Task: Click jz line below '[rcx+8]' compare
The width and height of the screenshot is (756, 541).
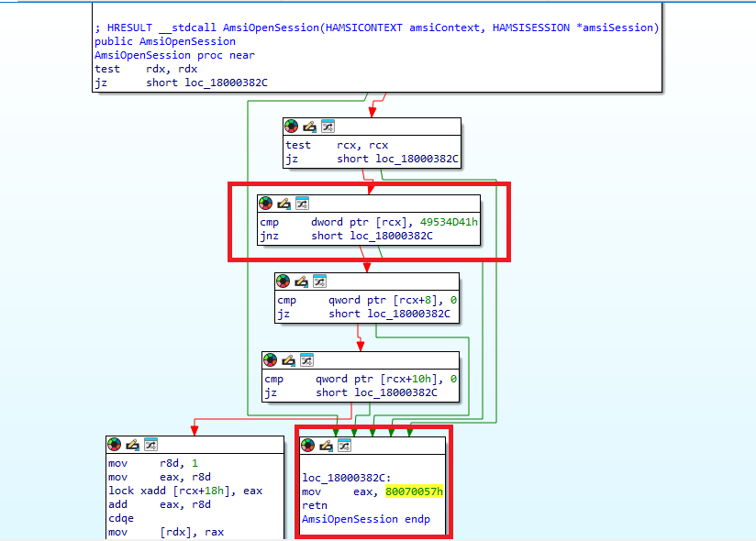Action: coord(363,314)
